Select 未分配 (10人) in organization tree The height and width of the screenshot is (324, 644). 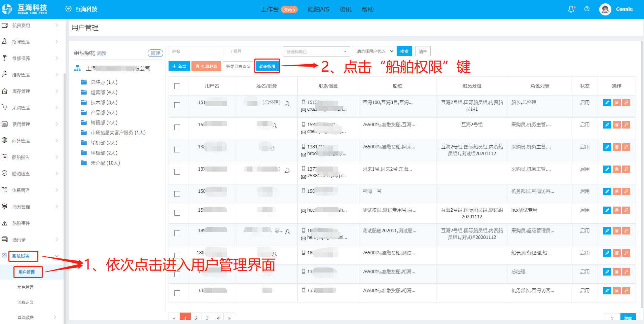(x=105, y=163)
